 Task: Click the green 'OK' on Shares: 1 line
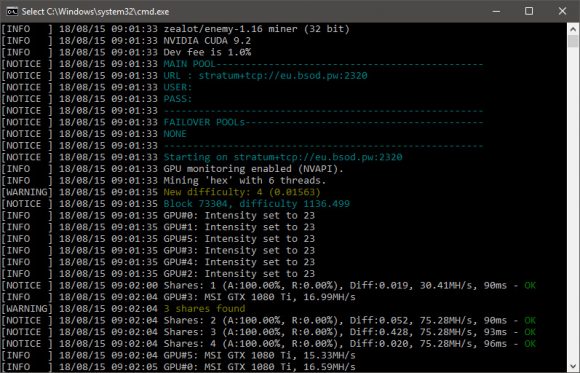pyautogui.click(x=530, y=285)
